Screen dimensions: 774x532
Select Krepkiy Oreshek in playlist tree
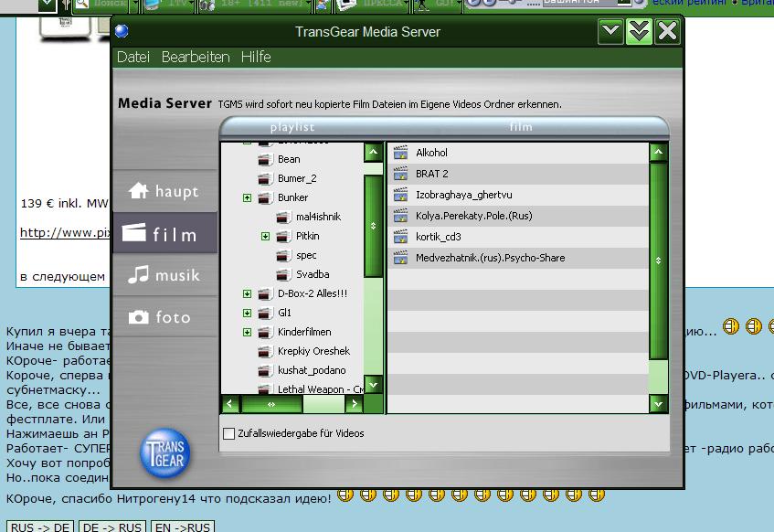tap(313, 351)
